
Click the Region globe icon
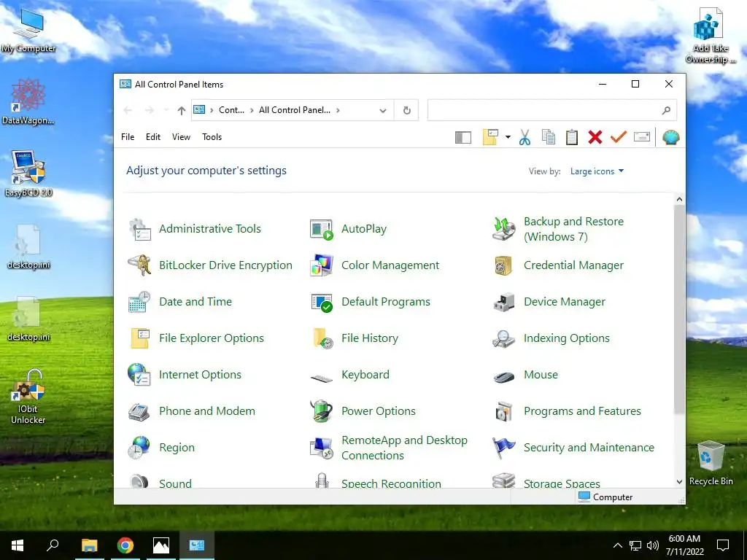pos(139,448)
